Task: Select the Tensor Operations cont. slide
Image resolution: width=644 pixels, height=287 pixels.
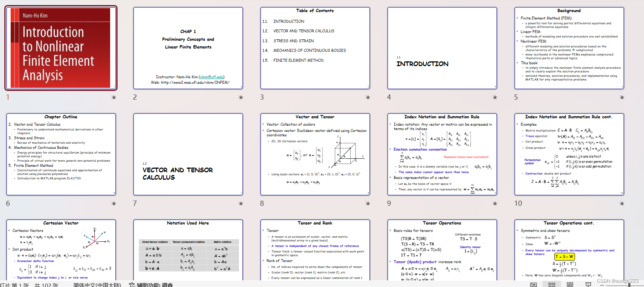Action: tap(569, 250)
